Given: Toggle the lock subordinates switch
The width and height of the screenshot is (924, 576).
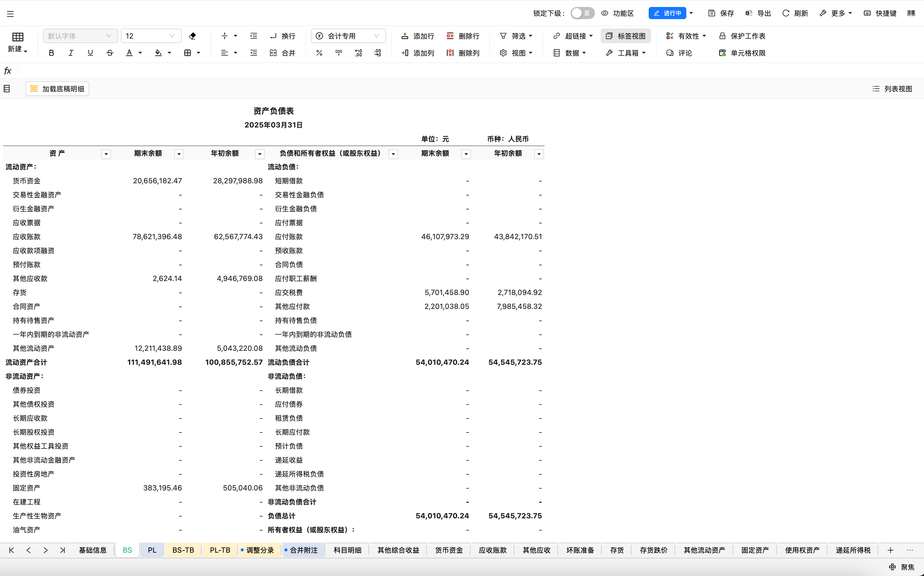Looking at the screenshot, I should tap(582, 13).
